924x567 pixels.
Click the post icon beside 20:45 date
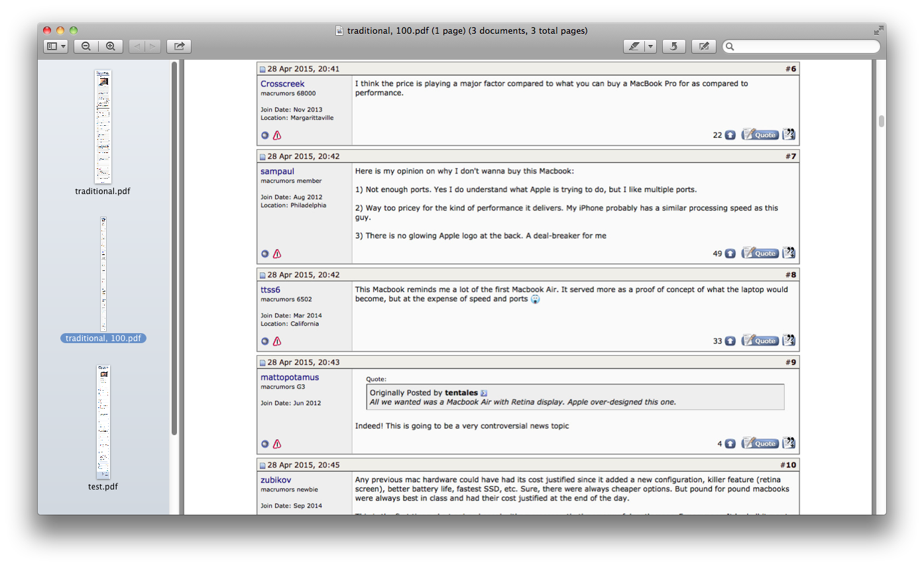(262, 466)
